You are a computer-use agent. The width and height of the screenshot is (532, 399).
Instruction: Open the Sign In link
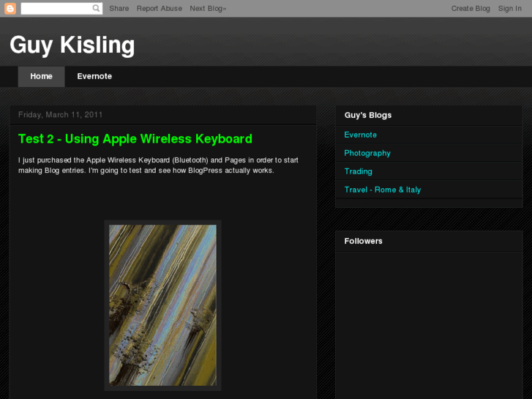click(x=509, y=9)
